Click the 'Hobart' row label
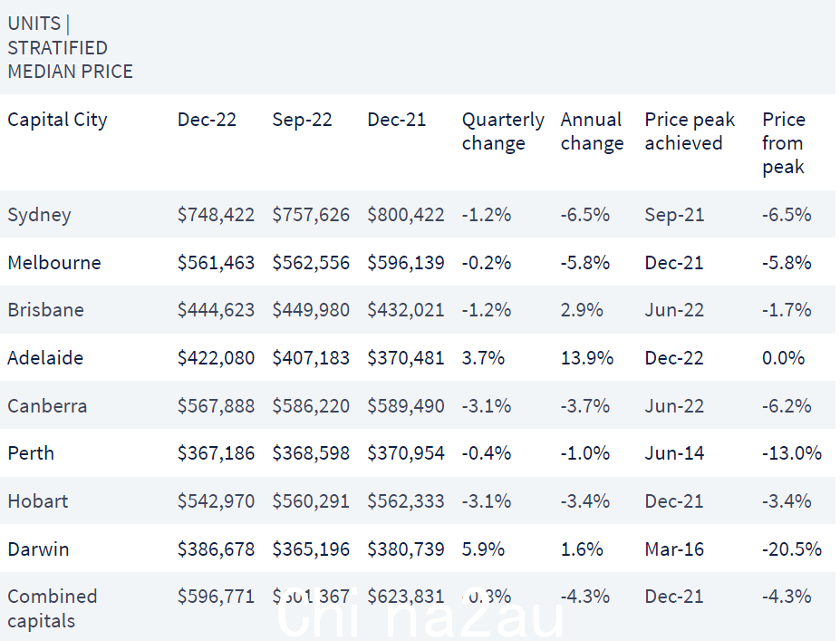The image size is (840, 641). [x=37, y=501]
